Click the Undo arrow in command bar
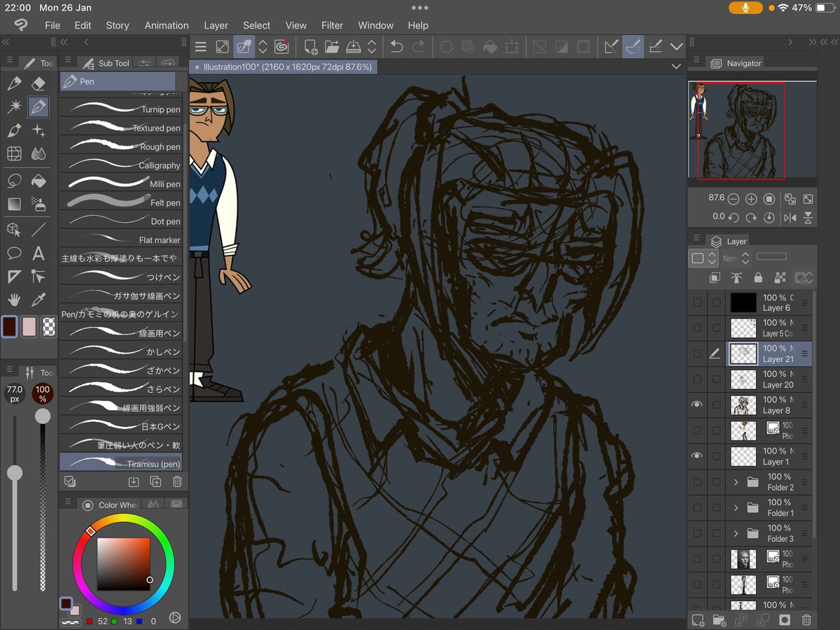The width and height of the screenshot is (840, 630). [396, 47]
